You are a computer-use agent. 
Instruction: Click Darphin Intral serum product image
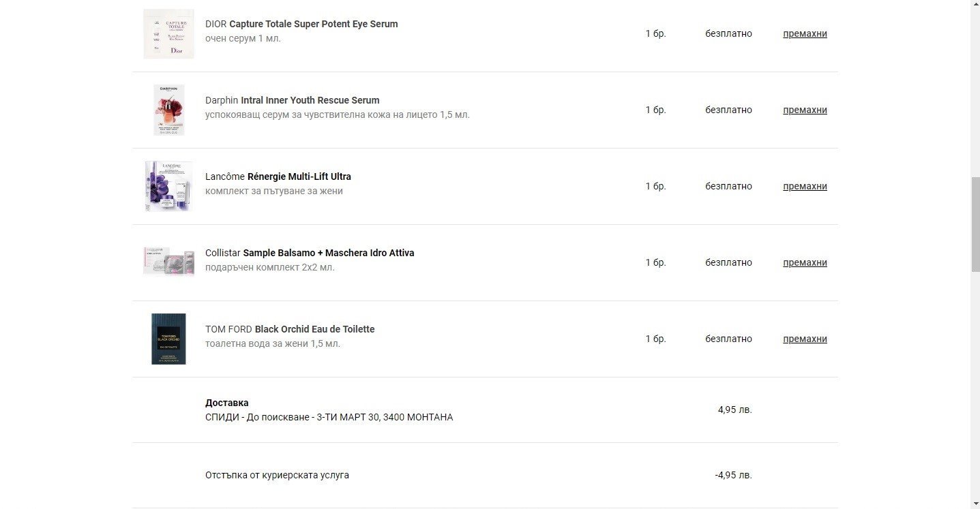click(x=168, y=110)
